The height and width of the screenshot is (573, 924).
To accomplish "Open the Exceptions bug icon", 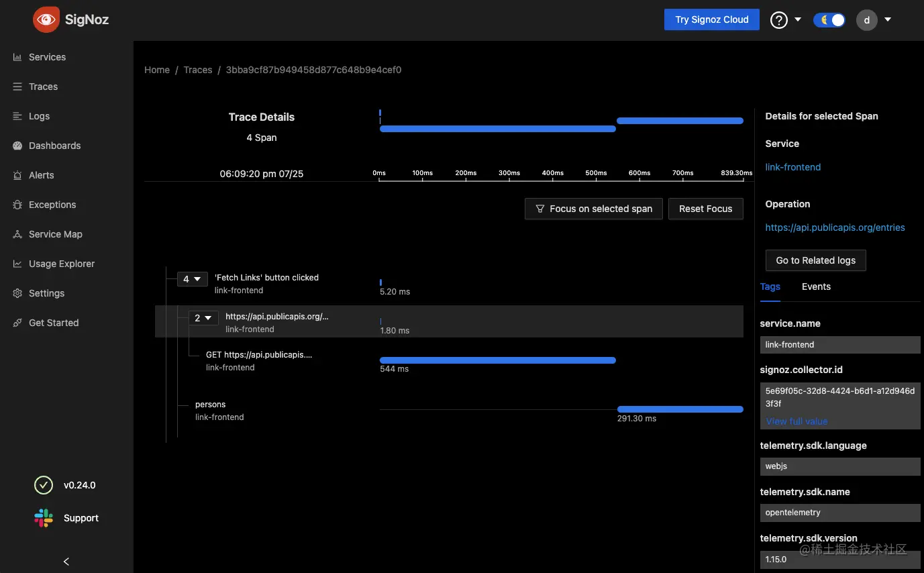I will coord(17,205).
